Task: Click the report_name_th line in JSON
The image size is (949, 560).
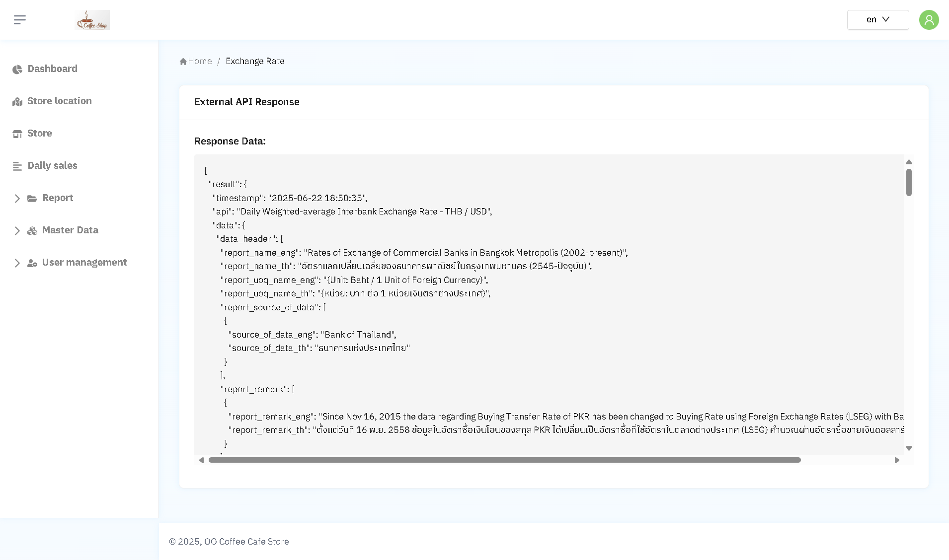Action: tap(406, 266)
